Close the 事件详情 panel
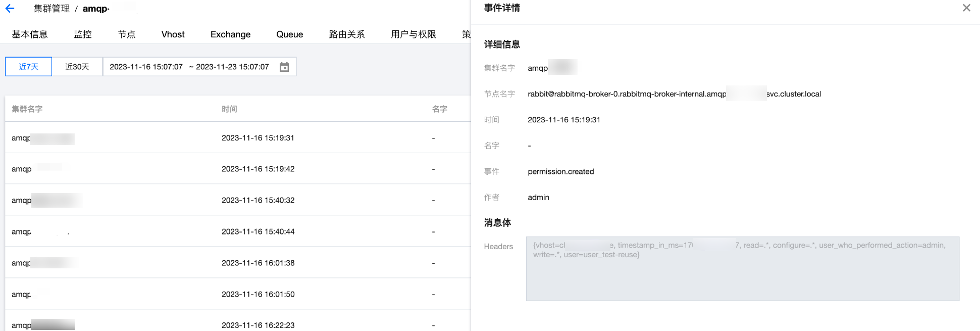 click(966, 8)
